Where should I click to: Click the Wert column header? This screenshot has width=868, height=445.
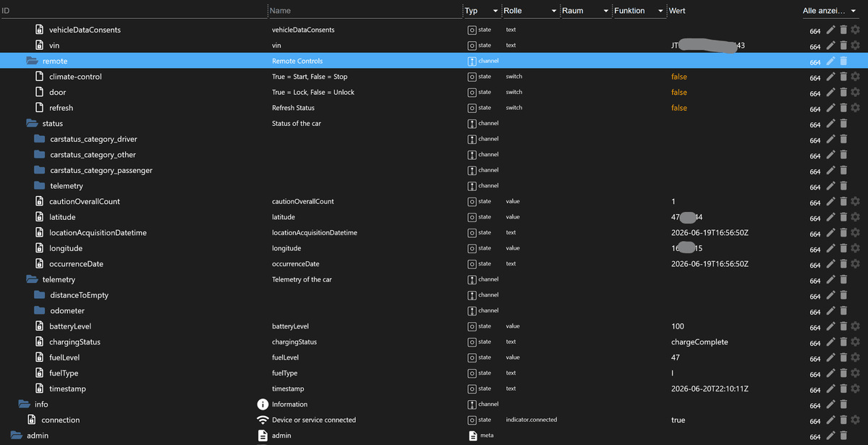[678, 11]
